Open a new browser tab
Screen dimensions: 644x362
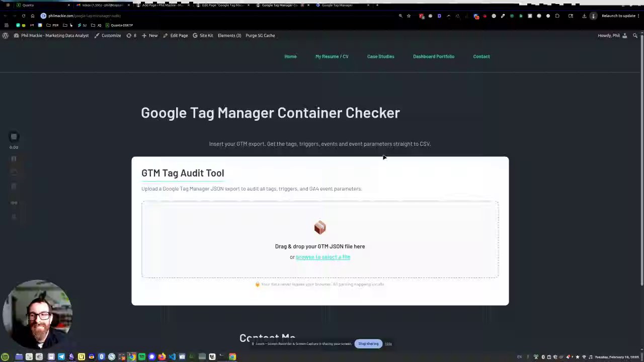[377, 5]
